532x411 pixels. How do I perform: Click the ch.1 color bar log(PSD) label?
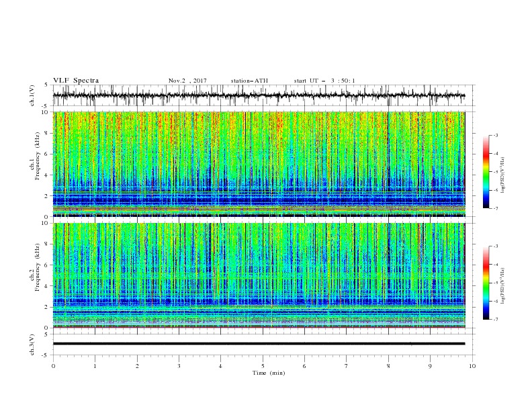coord(502,175)
